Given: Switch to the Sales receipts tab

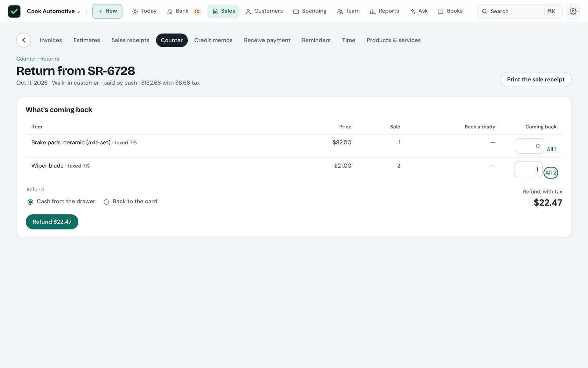Looking at the screenshot, I should tap(130, 40).
